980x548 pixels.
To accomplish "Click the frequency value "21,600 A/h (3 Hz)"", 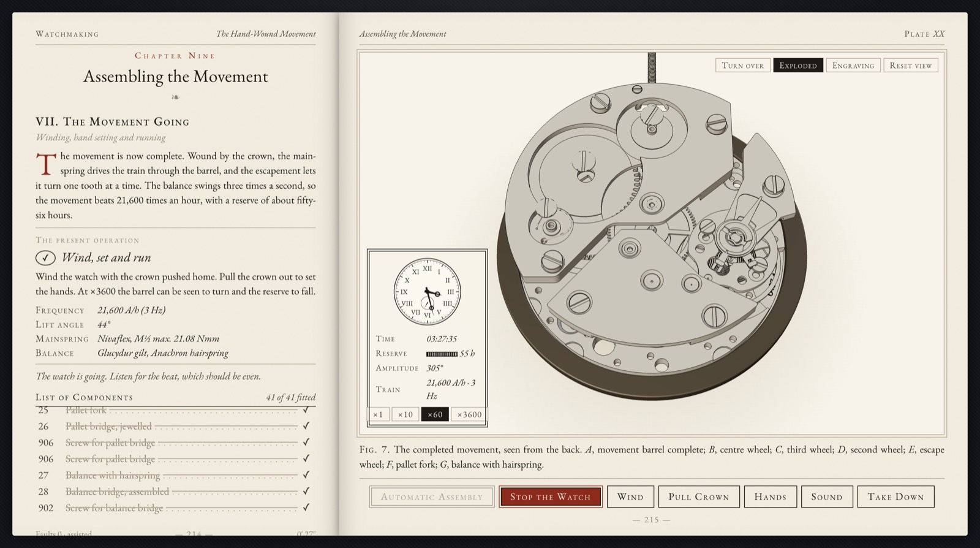I will [x=132, y=310].
